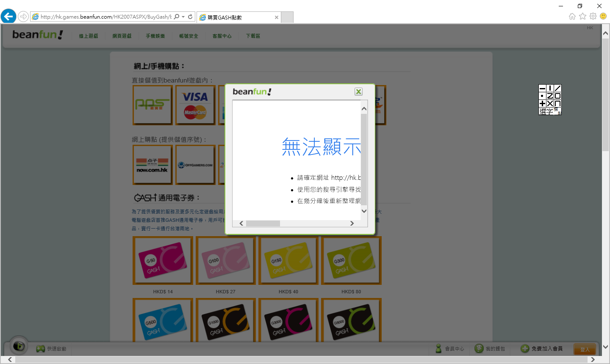Viewport: 610px width, 364px height.
Task: Click the X cross stroke key on input pad
Action: (x=550, y=104)
